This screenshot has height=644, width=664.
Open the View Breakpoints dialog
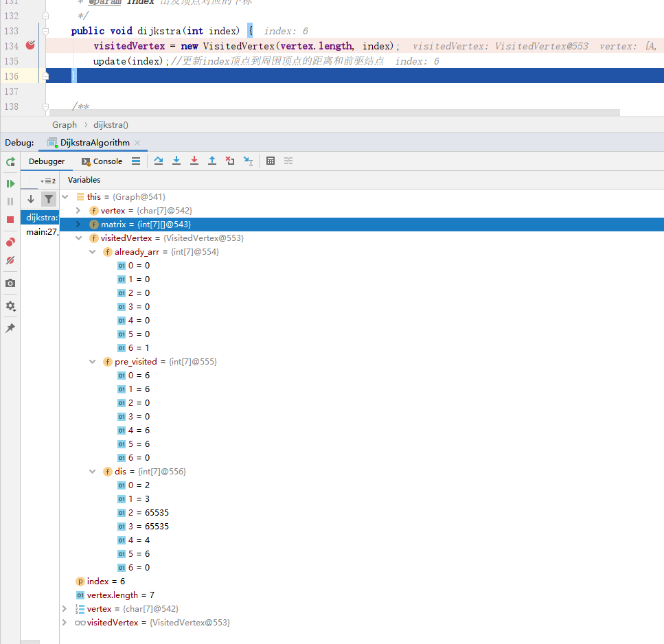10,242
